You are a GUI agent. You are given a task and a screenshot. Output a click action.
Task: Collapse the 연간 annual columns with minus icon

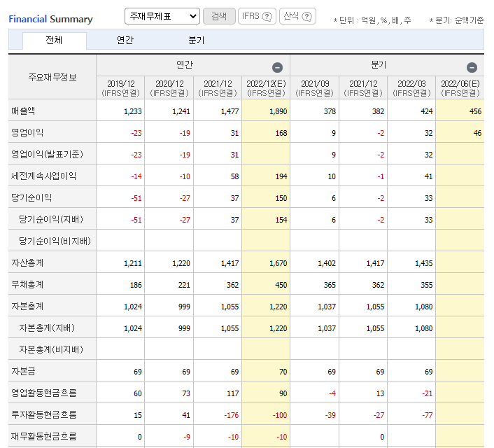click(277, 67)
